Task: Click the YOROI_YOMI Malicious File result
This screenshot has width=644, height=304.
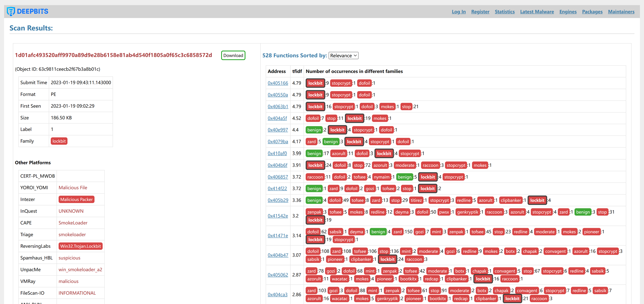Action: pos(73,188)
